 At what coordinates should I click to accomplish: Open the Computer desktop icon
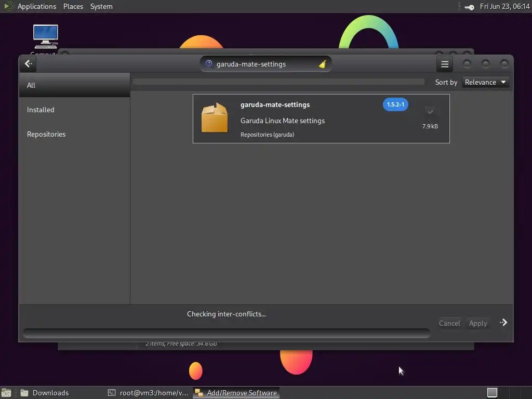(x=46, y=36)
